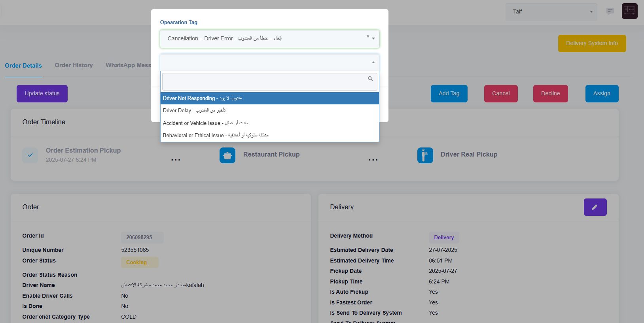Click the purple pencil edit Delivery button
The width and height of the screenshot is (644, 323).
(595, 207)
